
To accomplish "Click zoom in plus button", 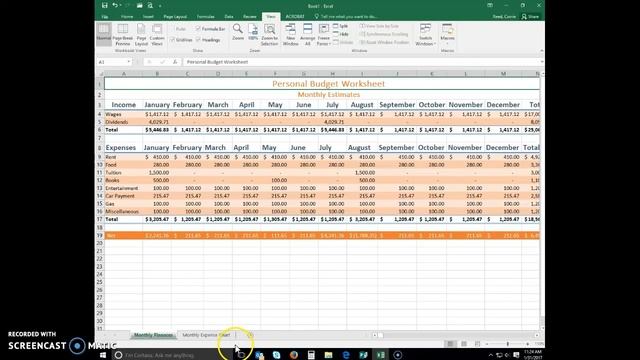I will click(528, 344).
